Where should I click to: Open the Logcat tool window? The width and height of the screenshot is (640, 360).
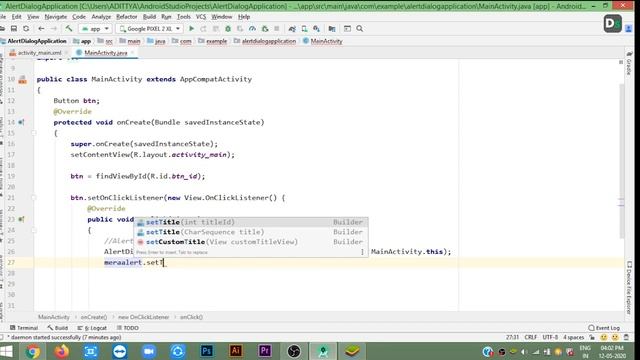(92, 328)
